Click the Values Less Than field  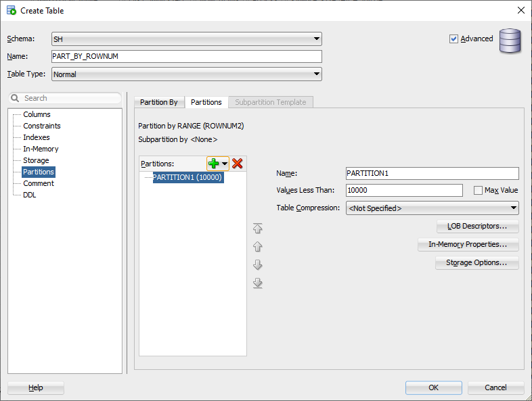tap(404, 190)
